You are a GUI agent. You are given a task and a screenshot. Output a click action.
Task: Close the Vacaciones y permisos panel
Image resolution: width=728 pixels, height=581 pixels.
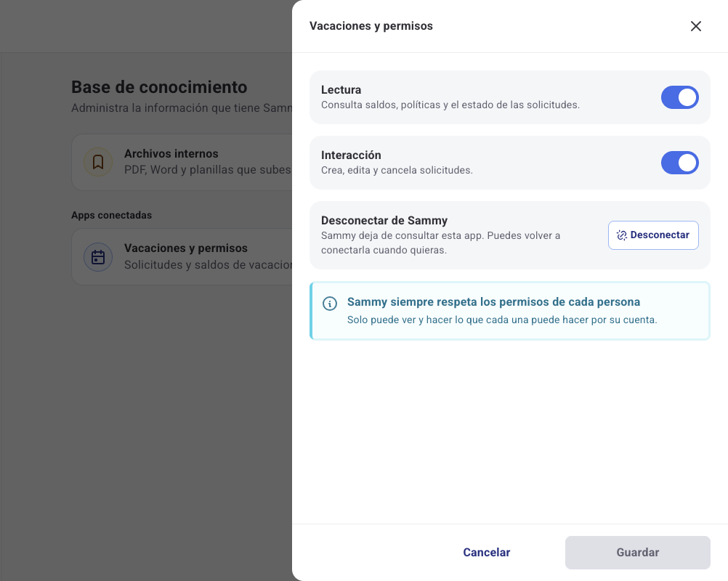pos(695,26)
